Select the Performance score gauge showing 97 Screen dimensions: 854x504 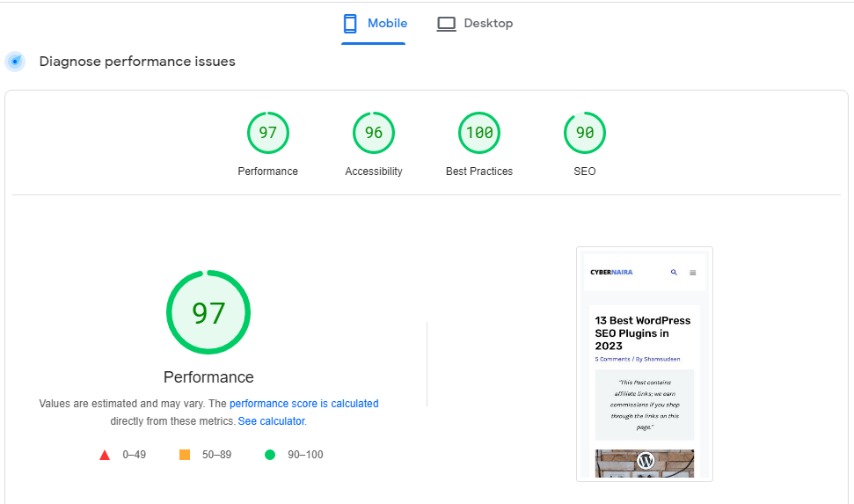tap(268, 133)
